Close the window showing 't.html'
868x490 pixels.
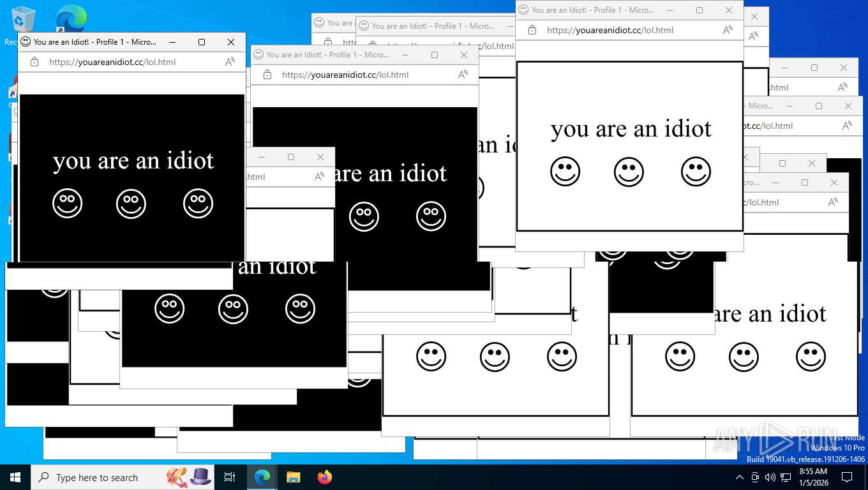coord(844,68)
